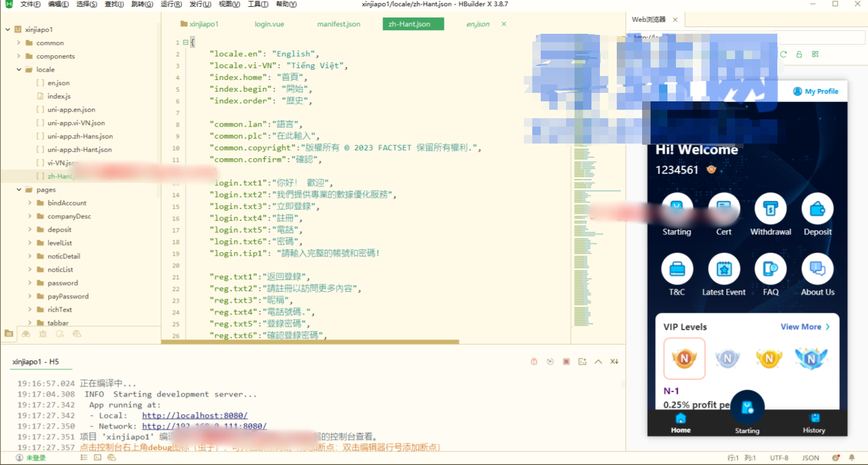This screenshot has height=465, width=868.
Task: Expand the bindAccount folder
Action: [x=30, y=203]
